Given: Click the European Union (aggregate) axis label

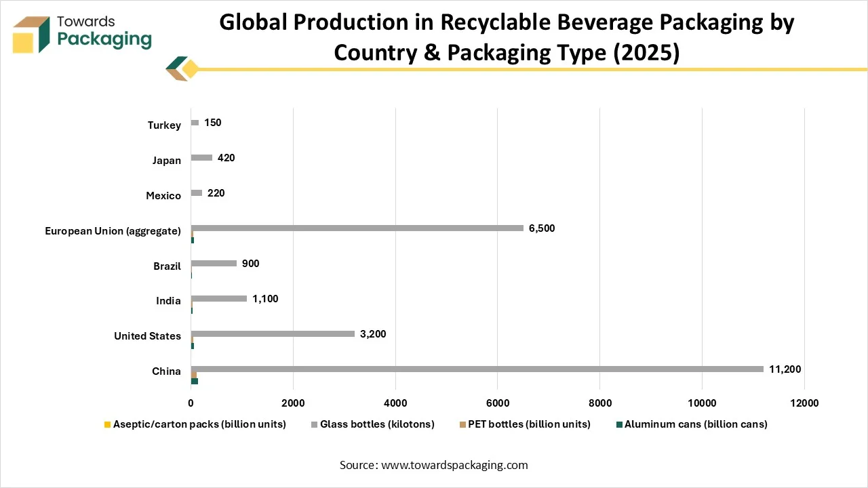Looking at the screenshot, I should coord(113,231).
